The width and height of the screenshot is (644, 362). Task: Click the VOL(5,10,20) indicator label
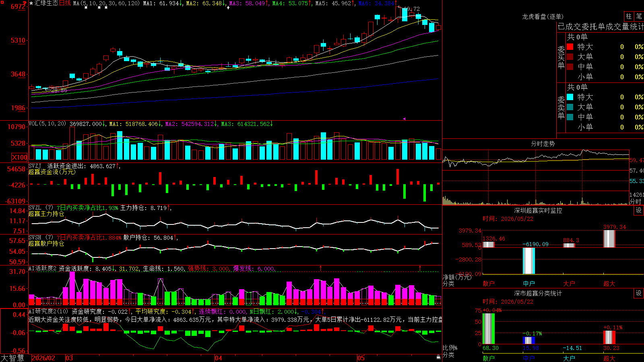(x=47, y=124)
